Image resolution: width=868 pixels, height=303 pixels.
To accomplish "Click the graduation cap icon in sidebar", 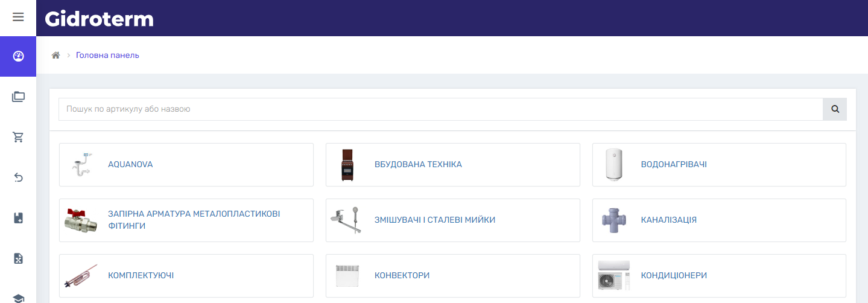I will (x=18, y=298).
